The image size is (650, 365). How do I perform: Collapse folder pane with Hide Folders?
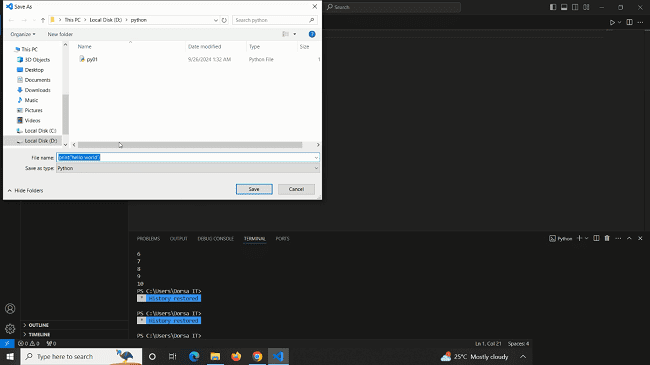[x=25, y=190]
